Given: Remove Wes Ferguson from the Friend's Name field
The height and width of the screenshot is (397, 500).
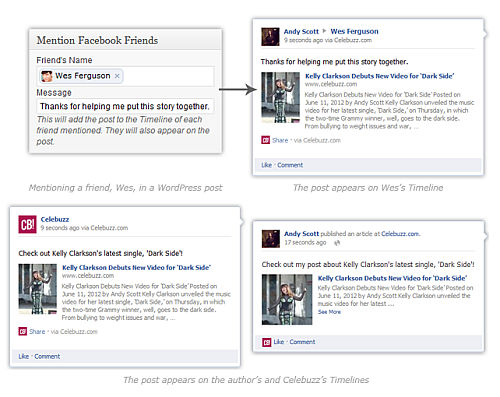Looking at the screenshot, I should [x=117, y=76].
